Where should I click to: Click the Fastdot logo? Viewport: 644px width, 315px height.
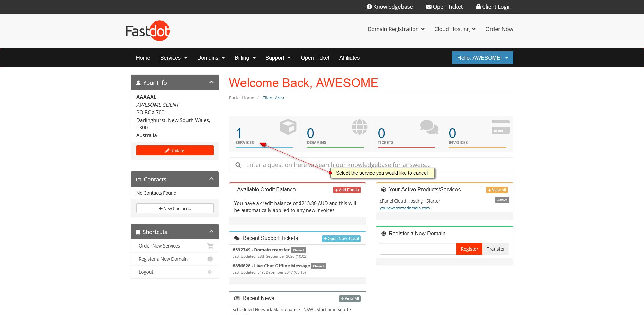click(x=148, y=31)
